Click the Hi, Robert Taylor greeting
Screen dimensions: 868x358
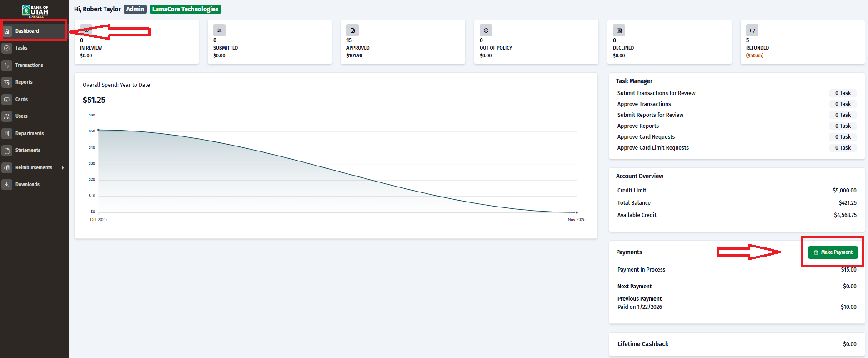tap(97, 9)
